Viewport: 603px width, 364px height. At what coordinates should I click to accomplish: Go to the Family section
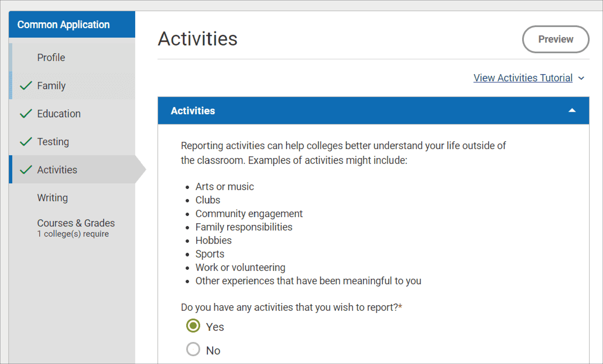[52, 86]
